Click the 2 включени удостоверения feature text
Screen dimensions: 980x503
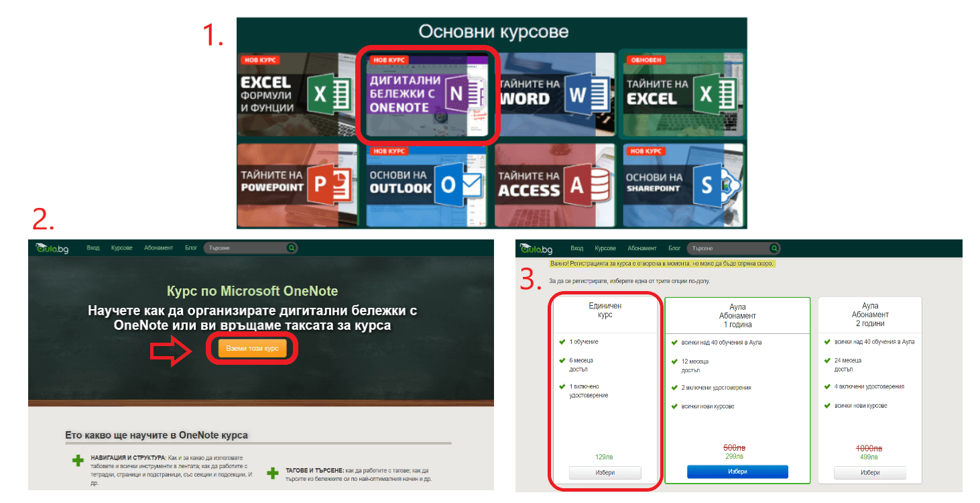pos(716,388)
